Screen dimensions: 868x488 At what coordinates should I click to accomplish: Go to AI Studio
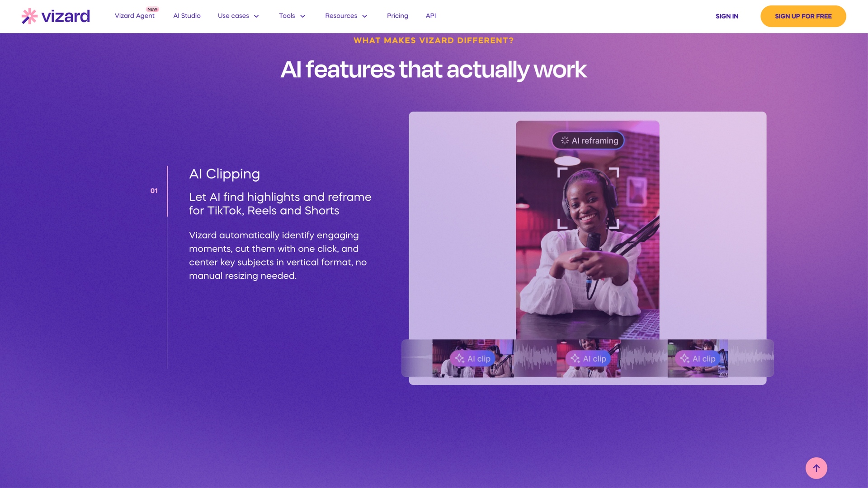(x=187, y=16)
